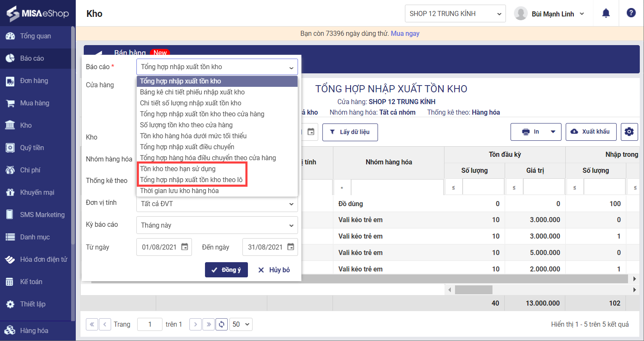
Task: Open Khuyến mại in the sidebar
Action: pos(37,192)
